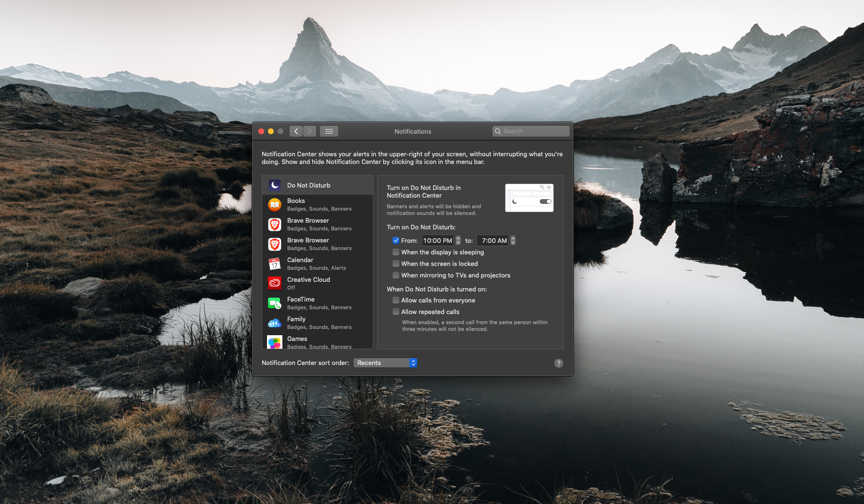Select the Games entry icon

[x=275, y=342]
